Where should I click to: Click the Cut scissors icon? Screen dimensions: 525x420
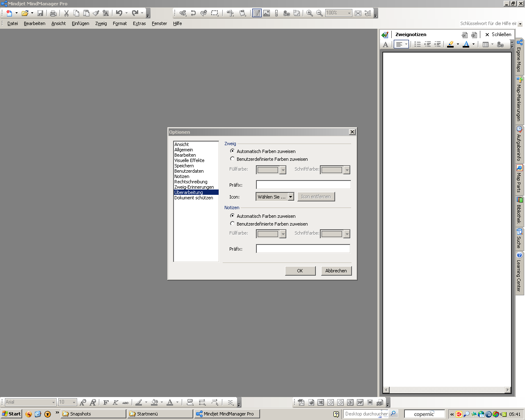click(x=66, y=13)
